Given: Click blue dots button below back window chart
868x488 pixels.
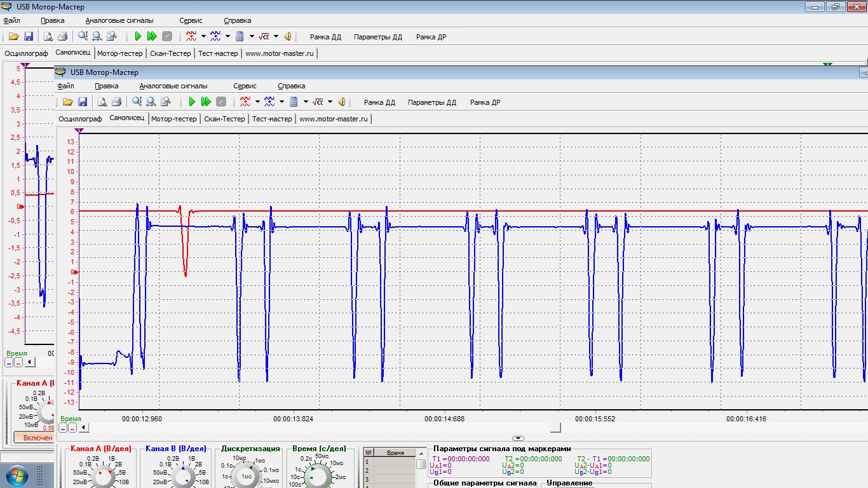Looking at the screenshot, I should [9, 362].
